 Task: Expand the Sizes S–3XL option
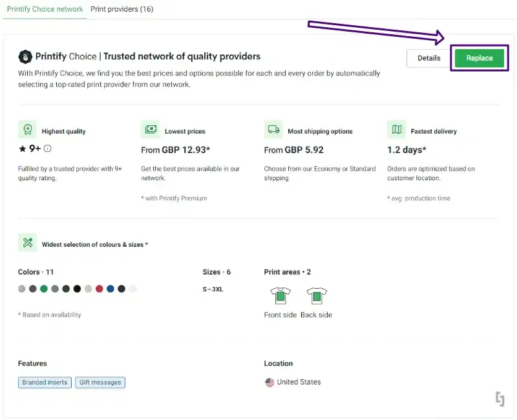point(213,289)
